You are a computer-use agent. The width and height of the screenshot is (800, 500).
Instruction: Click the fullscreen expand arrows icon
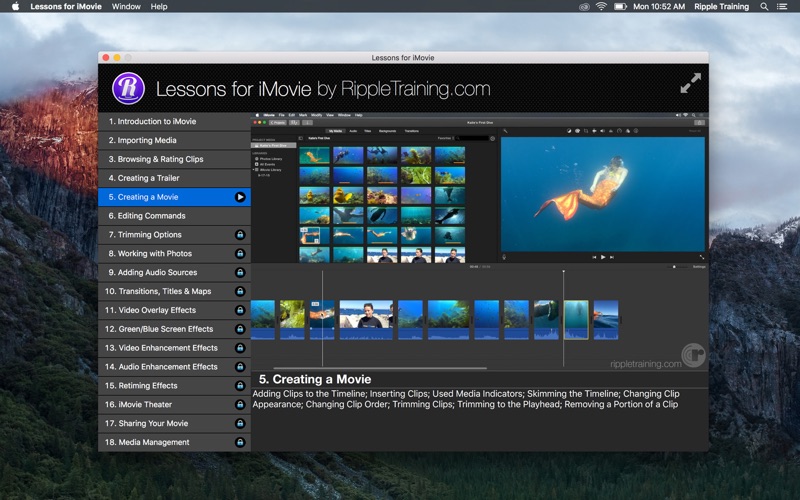click(x=690, y=83)
